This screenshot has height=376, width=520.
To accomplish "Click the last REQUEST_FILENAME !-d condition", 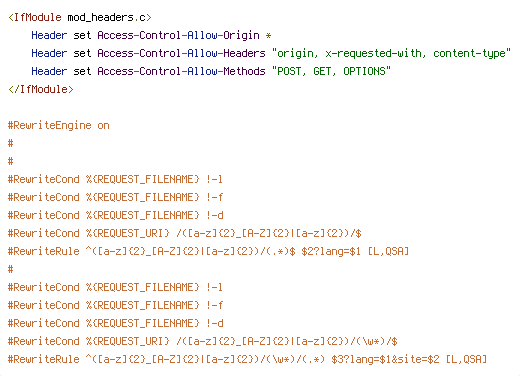I will (x=116, y=323).
